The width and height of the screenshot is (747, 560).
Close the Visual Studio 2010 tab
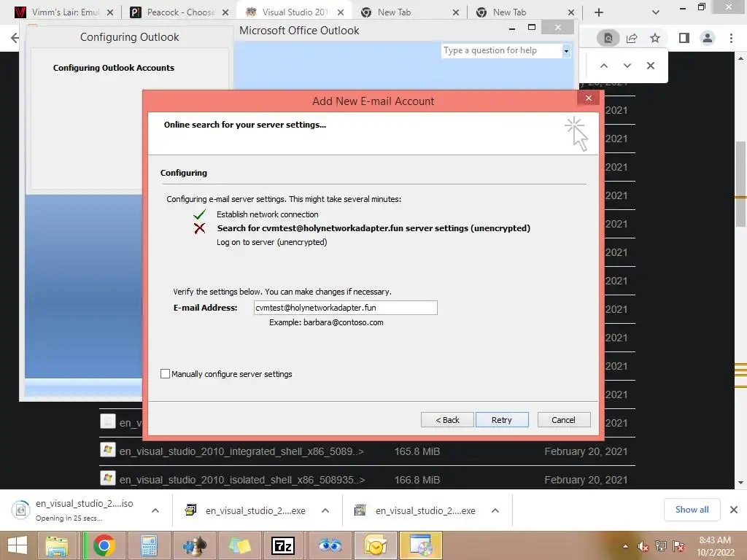click(x=341, y=12)
